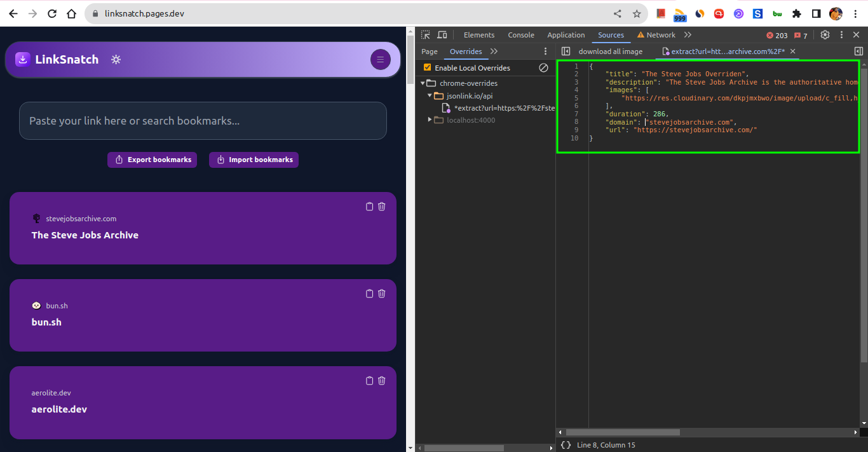Delete the Steve Jobs Archive bookmark
This screenshot has height=452, width=868.
point(382,206)
